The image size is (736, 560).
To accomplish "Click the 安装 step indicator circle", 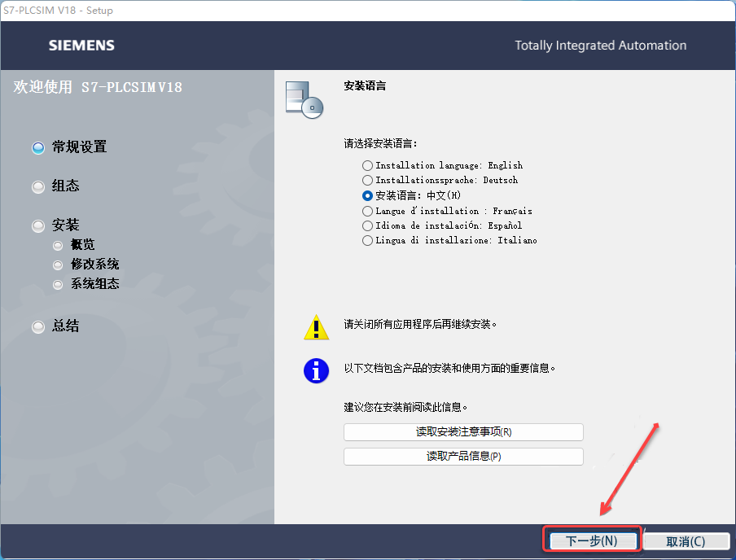I will (x=37, y=225).
